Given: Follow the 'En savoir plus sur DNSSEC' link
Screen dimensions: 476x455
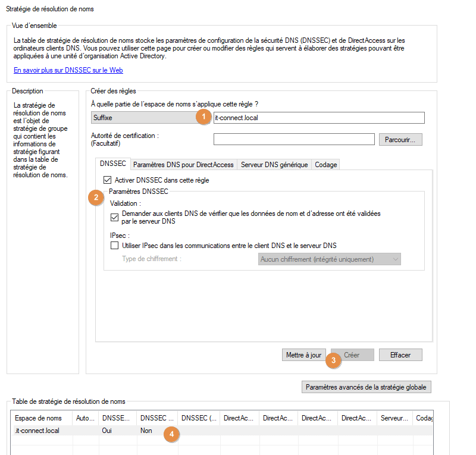Looking at the screenshot, I should [x=68, y=70].
